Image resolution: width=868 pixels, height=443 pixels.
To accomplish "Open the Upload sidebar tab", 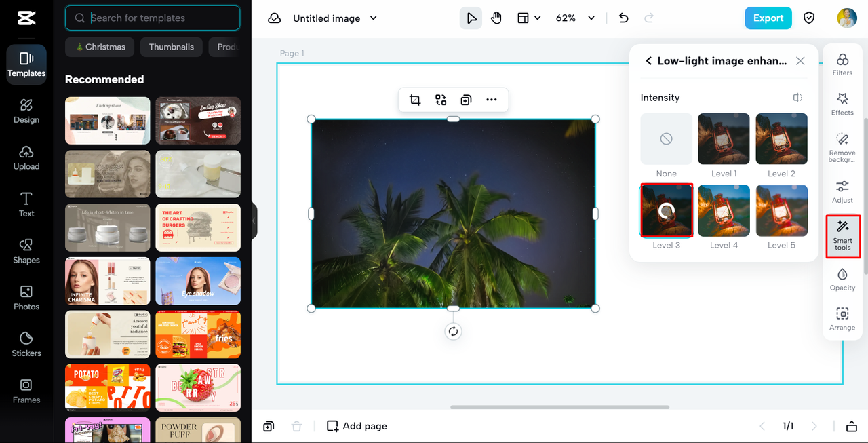I will (x=26, y=158).
